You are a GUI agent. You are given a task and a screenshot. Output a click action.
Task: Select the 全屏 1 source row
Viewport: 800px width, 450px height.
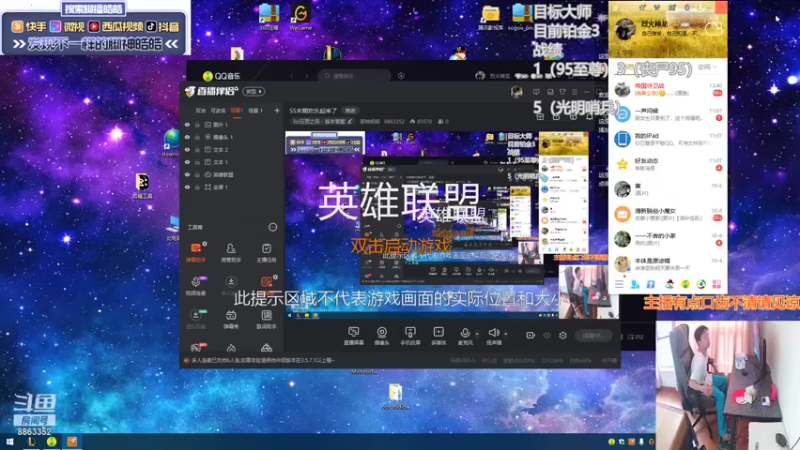point(232,187)
